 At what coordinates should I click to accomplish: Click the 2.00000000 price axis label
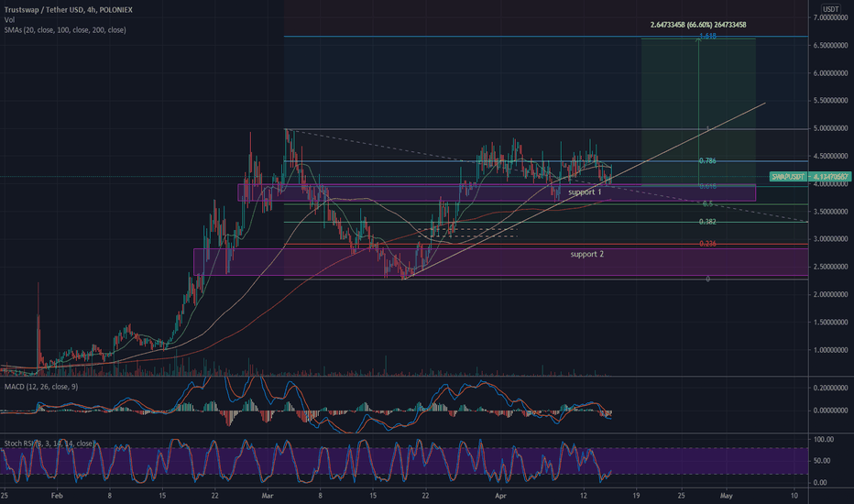click(830, 295)
